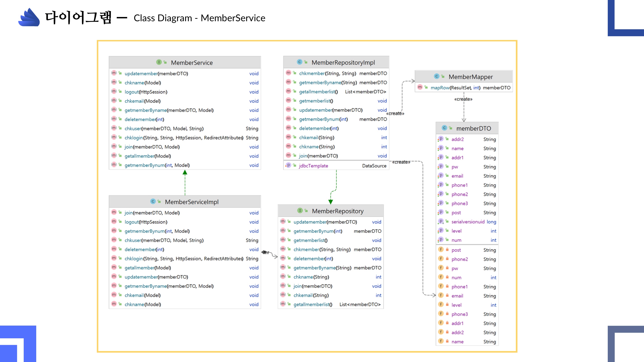This screenshot has height=362, width=644.
Task: Click the create label under MemberMapper
Action: (x=463, y=99)
